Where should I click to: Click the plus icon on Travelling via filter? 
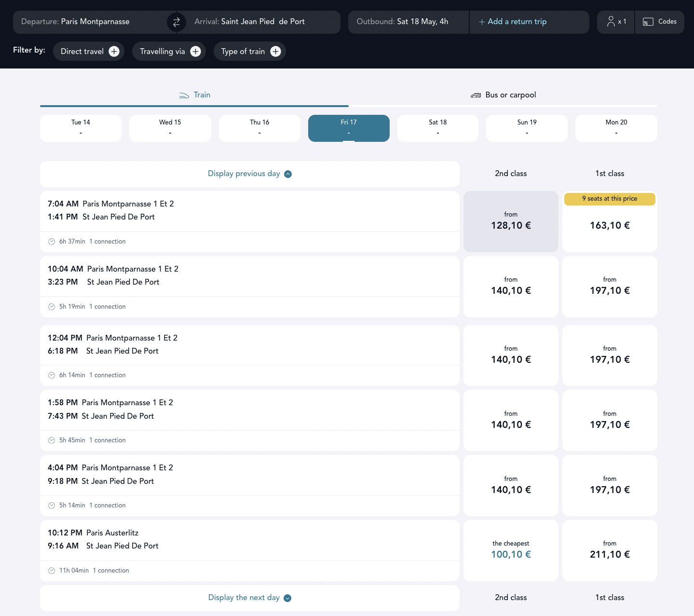196,52
